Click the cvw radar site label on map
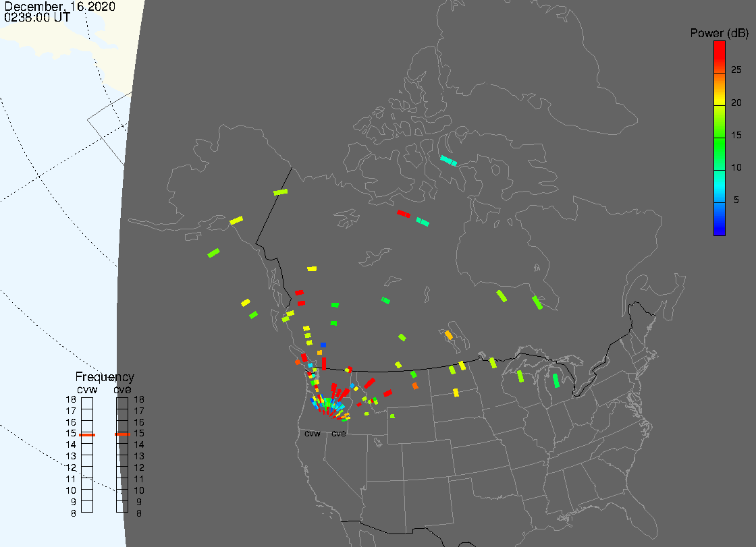This screenshot has width=756, height=547. point(313,434)
